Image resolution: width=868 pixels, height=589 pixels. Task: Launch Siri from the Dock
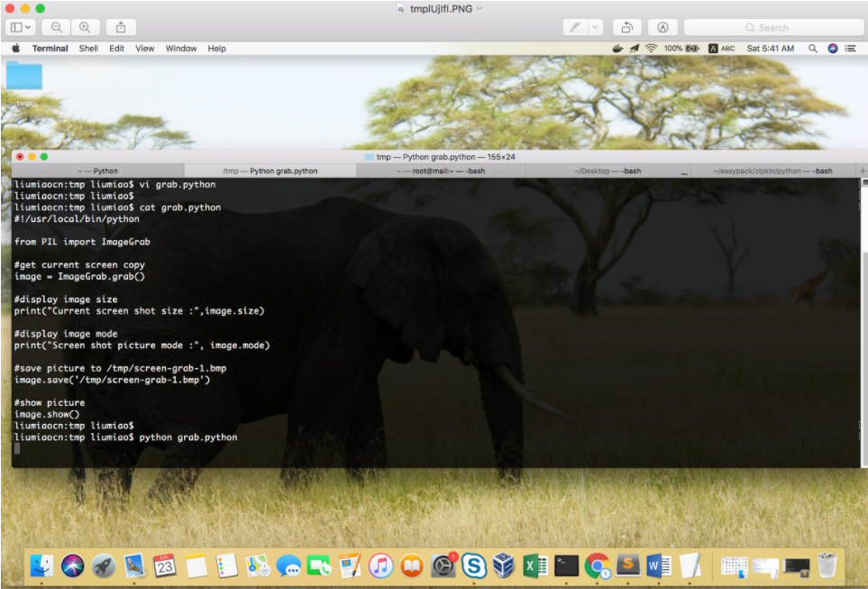(x=72, y=566)
